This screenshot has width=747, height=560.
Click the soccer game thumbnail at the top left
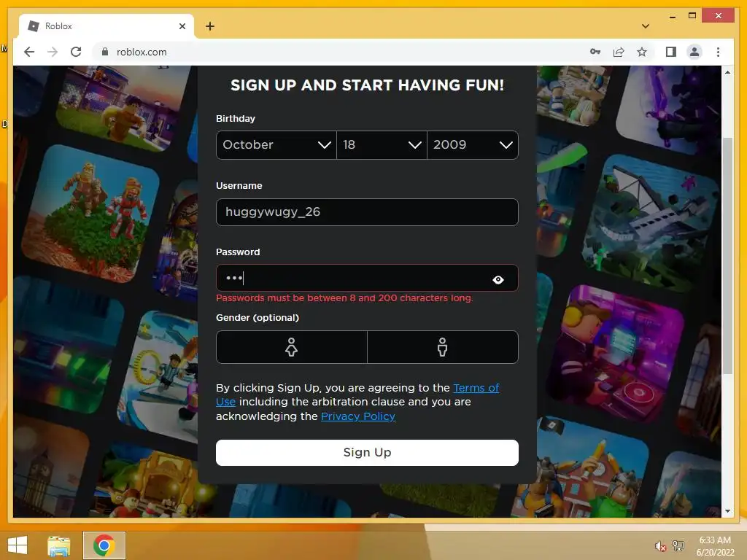123,107
